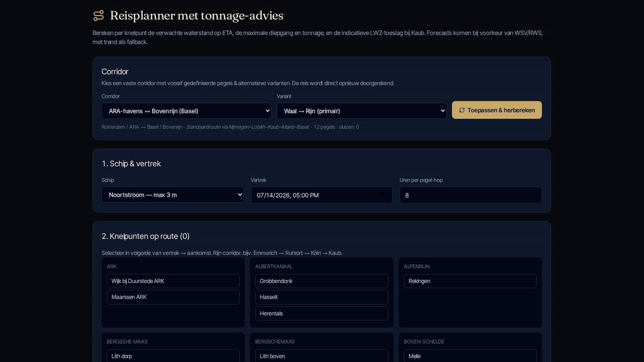Click the BERGSCHE MAAS group label
This screenshot has height=362, width=644.
[127, 341]
